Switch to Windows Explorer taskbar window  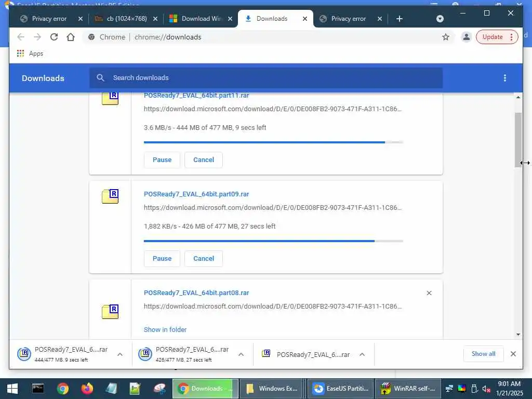[272, 389]
